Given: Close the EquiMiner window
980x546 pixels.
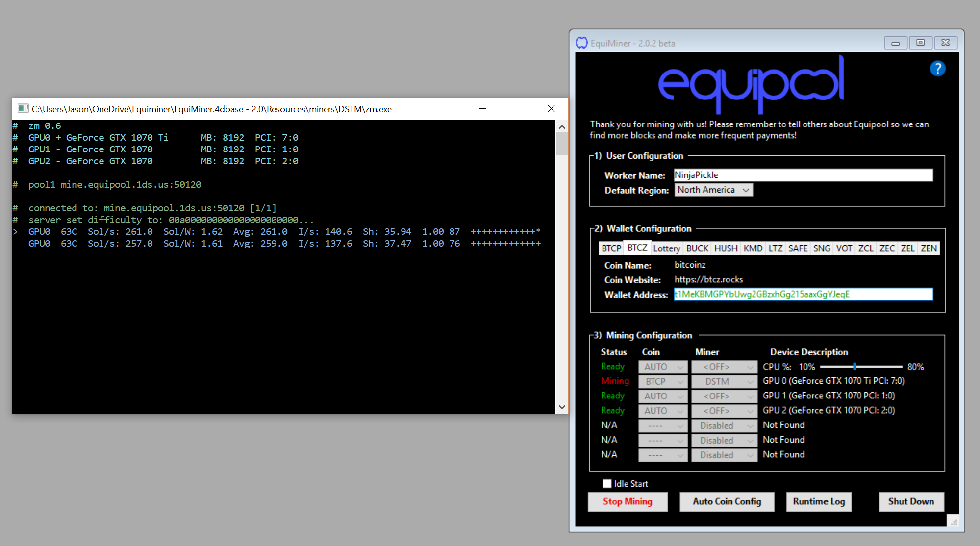Looking at the screenshot, I should tap(946, 43).
